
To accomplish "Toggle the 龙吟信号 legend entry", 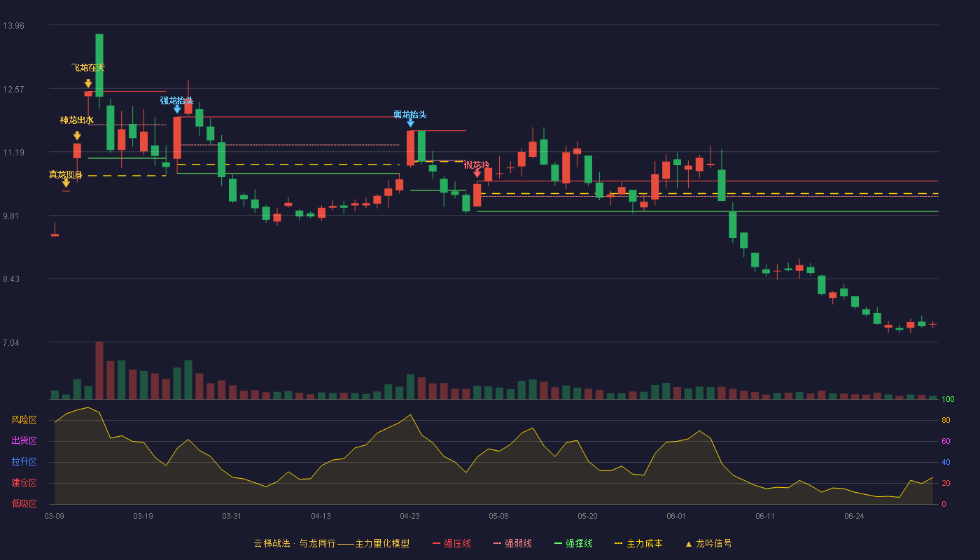I will pyautogui.click(x=708, y=543).
